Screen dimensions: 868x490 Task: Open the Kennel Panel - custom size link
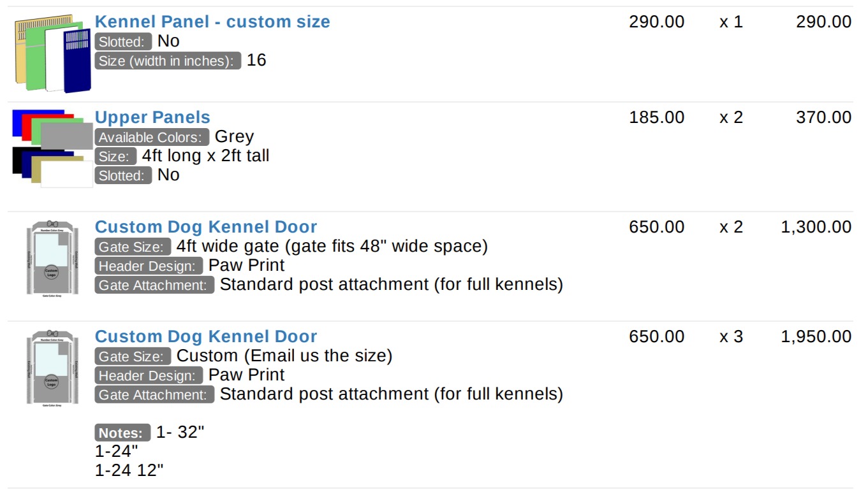(212, 22)
